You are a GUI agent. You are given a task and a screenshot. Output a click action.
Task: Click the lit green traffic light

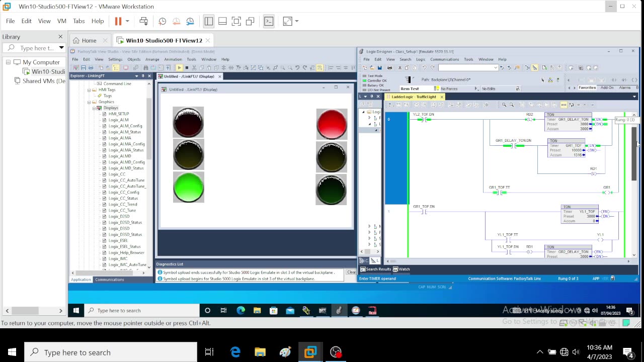189,187
